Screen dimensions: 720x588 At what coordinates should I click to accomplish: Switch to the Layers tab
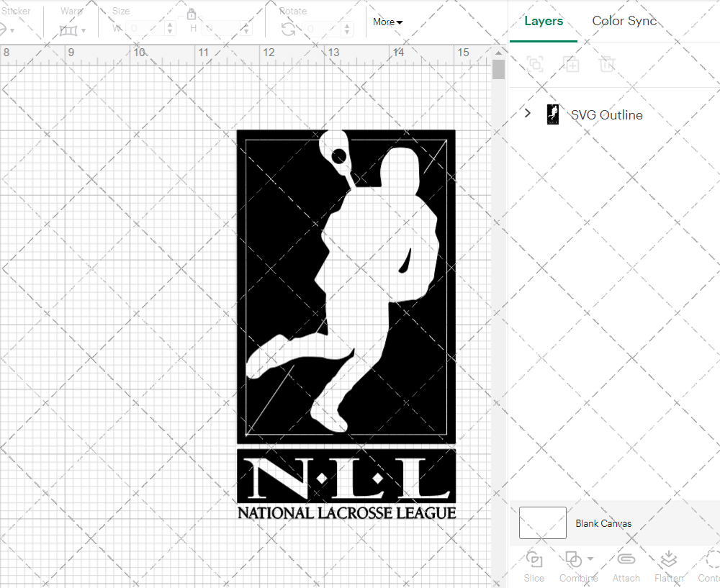pos(544,21)
